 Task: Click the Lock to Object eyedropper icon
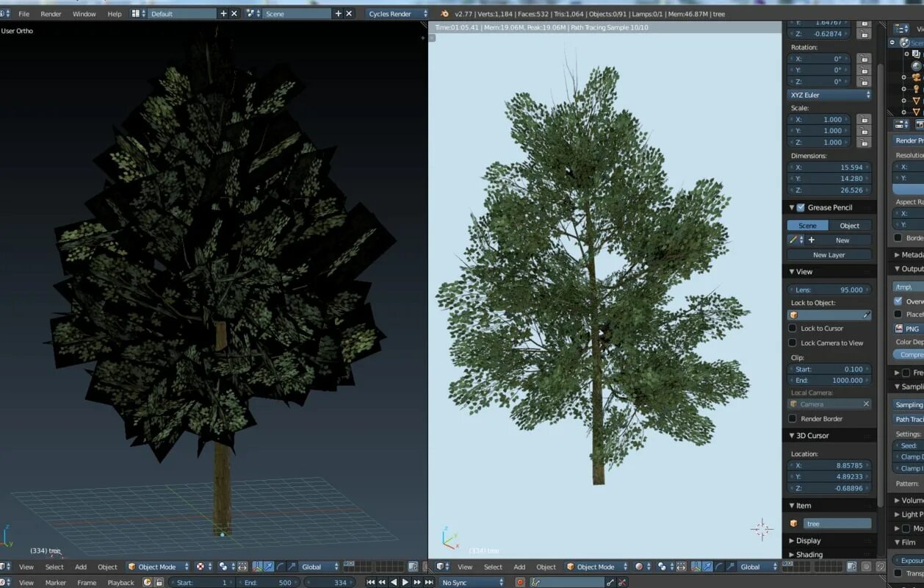coord(866,315)
